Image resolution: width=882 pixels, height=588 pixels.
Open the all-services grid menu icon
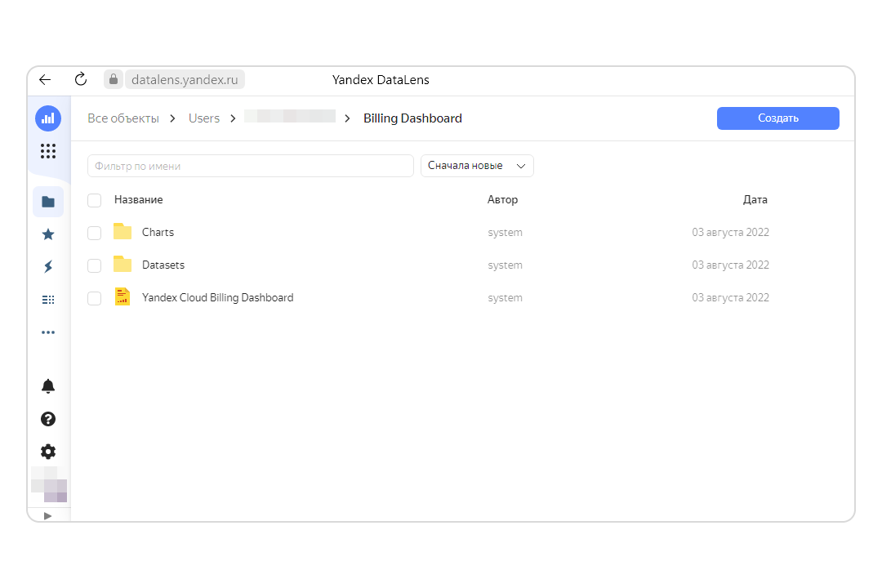coord(48,151)
